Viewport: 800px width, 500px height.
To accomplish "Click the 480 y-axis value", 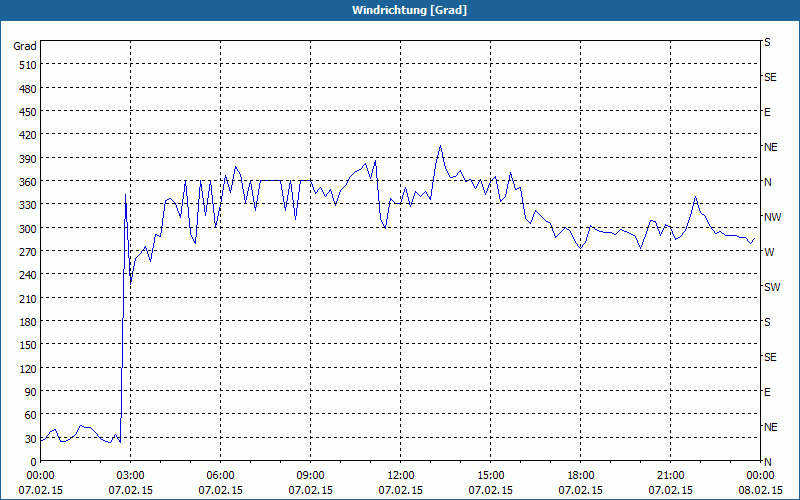I will [x=28, y=89].
